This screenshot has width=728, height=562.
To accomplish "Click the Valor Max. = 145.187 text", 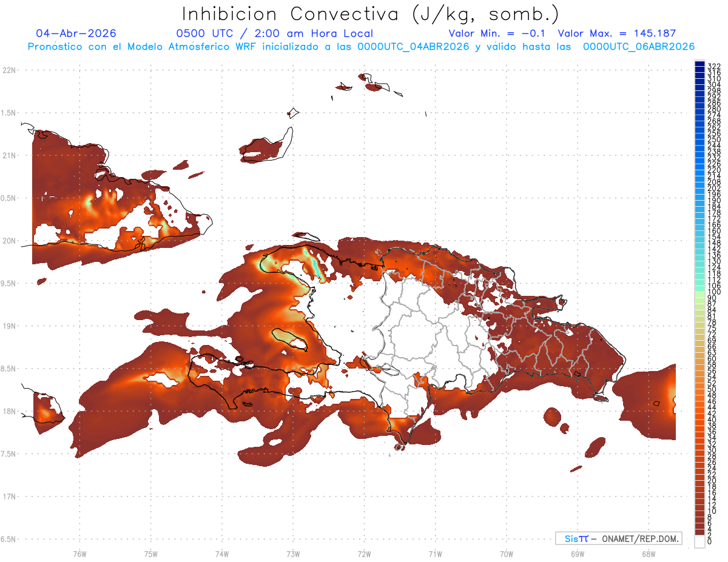I will [x=616, y=34].
